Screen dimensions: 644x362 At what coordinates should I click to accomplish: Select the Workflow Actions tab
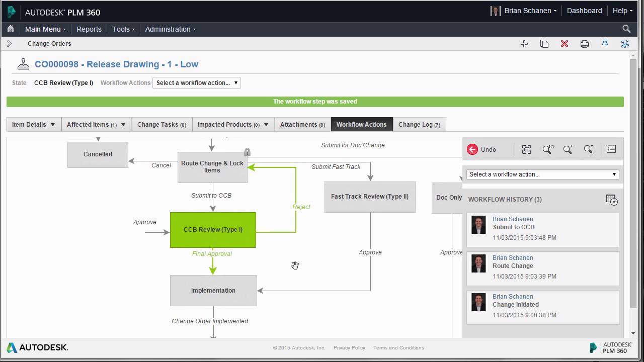pos(361,125)
